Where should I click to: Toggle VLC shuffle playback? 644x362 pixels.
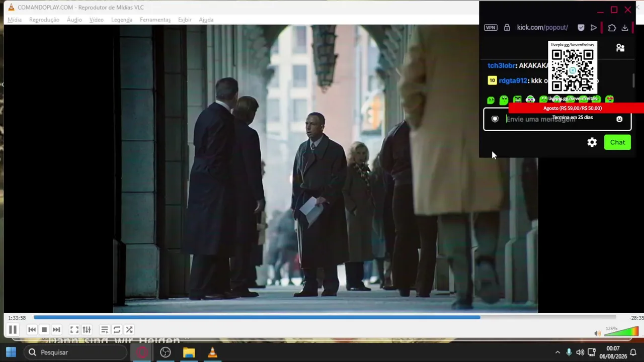click(x=129, y=330)
